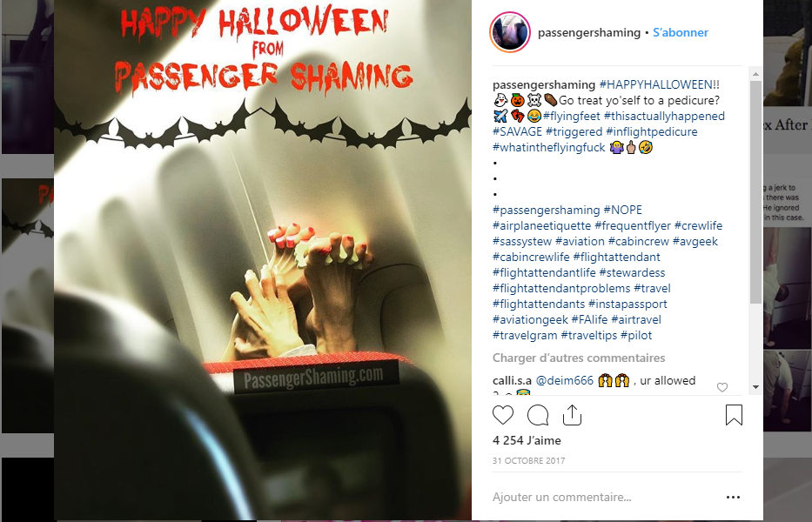
Task: Load more comments via Charger d'autres commentaires
Action: [x=579, y=358]
